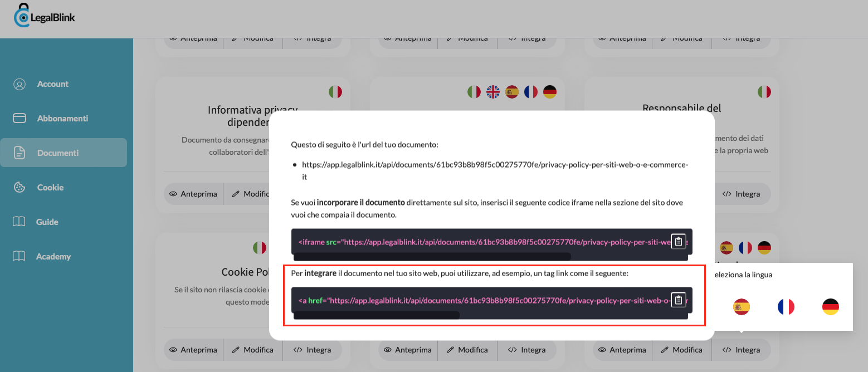Click the Integra button on the bottom-right card
The image size is (868, 372).
[742, 350]
